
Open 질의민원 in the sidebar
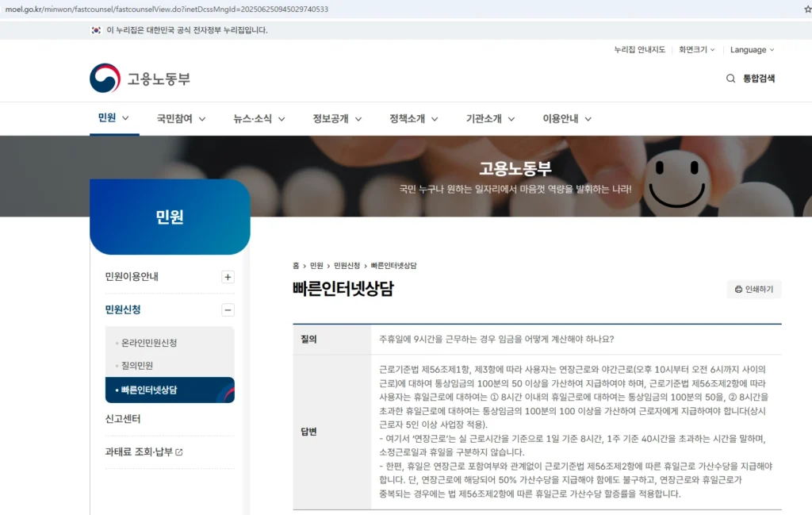(137, 366)
